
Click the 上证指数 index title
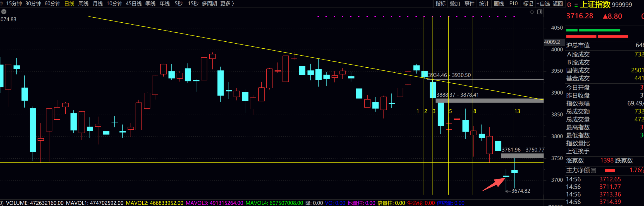595,4
